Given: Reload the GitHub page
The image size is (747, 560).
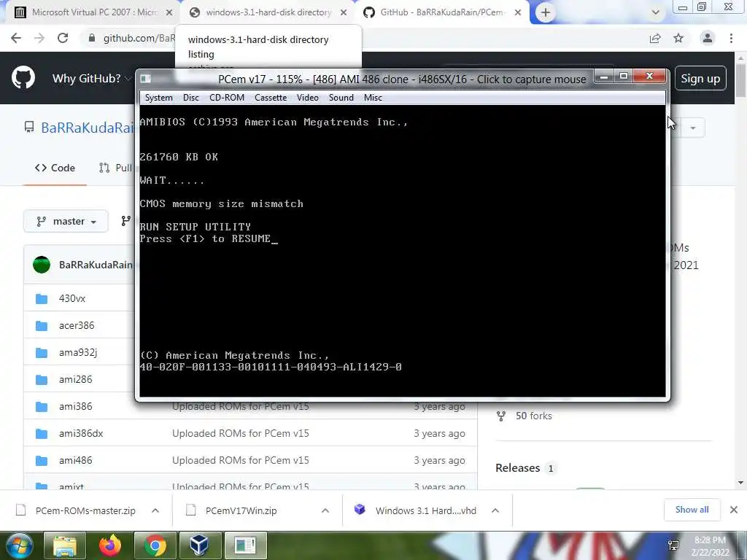Looking at the screenshot, I should [x=63, y=38].
